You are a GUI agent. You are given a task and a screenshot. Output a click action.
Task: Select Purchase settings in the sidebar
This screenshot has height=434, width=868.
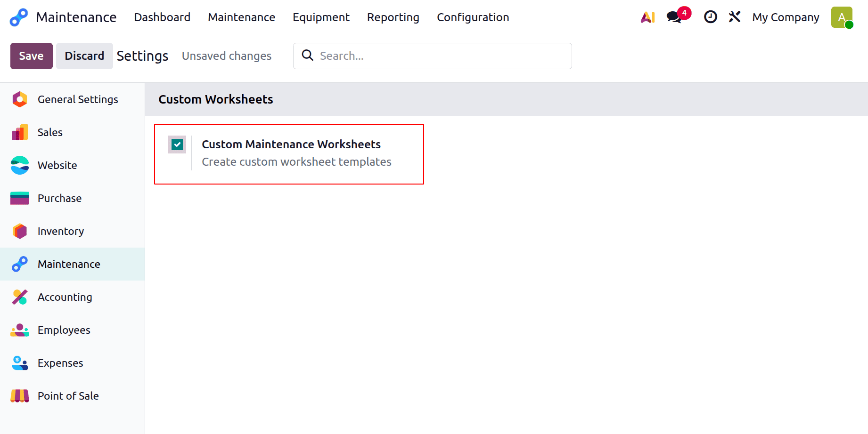(x=72, y=198)
